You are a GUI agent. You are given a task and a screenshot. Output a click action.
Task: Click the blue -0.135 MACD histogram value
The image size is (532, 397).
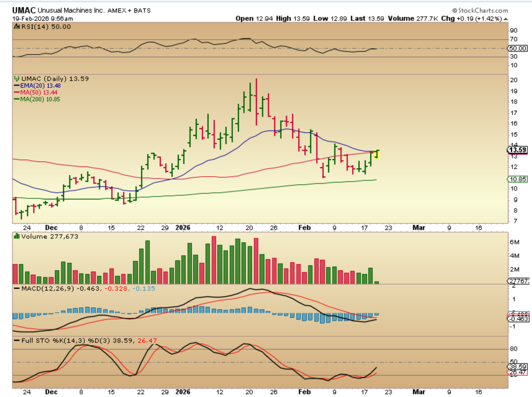[144, 289]
